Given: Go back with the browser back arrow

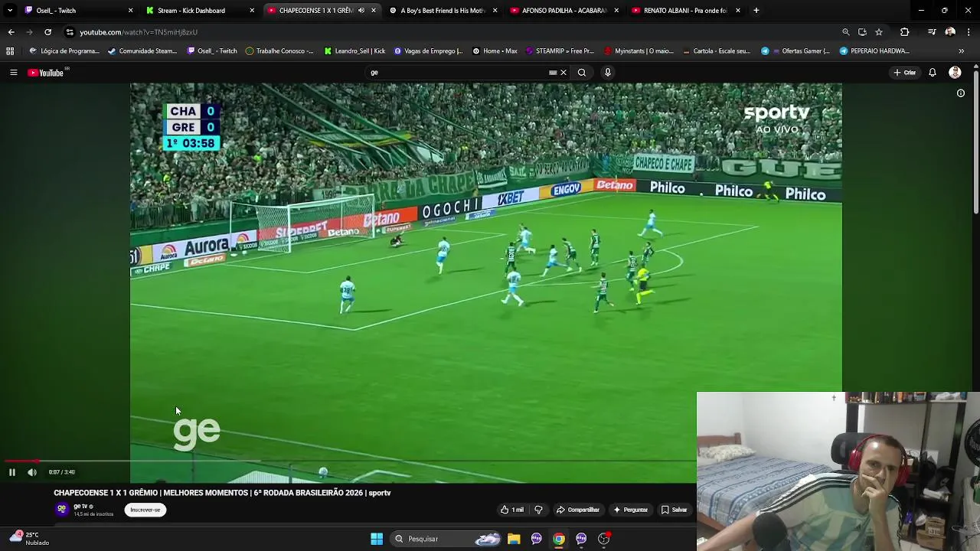Looking at the screenshot, I should 11,32.
